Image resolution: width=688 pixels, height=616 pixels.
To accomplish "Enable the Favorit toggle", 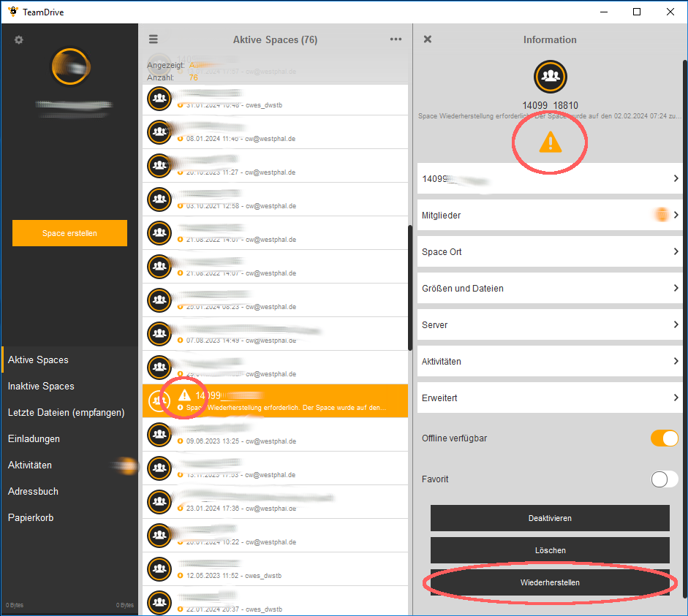I will [664, 479].
